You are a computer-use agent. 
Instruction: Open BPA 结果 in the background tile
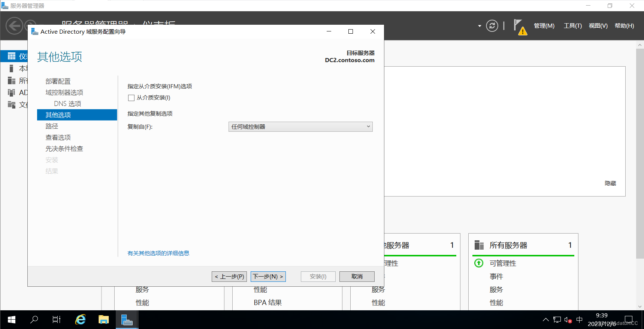(x=268, y=303)
